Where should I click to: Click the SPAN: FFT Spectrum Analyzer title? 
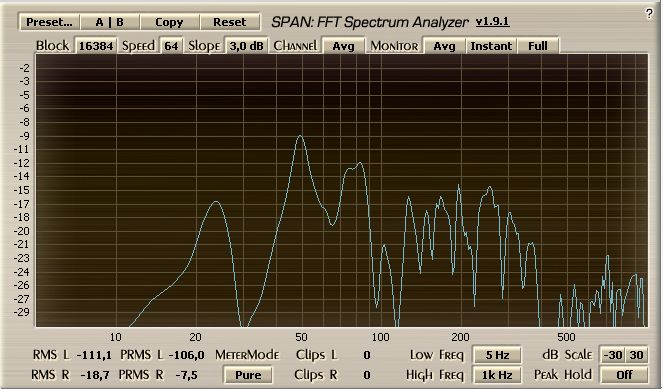370,22
